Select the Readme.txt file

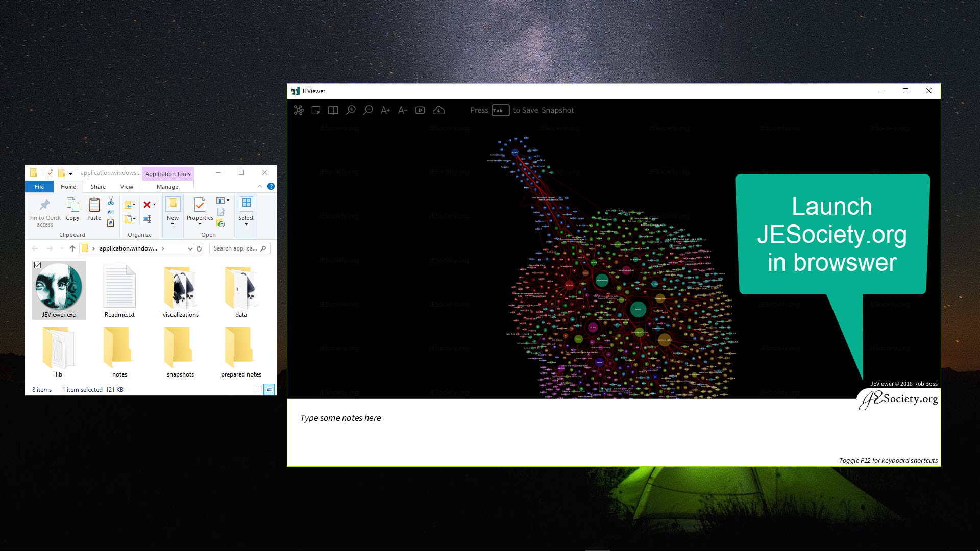(x=119, y=291)
